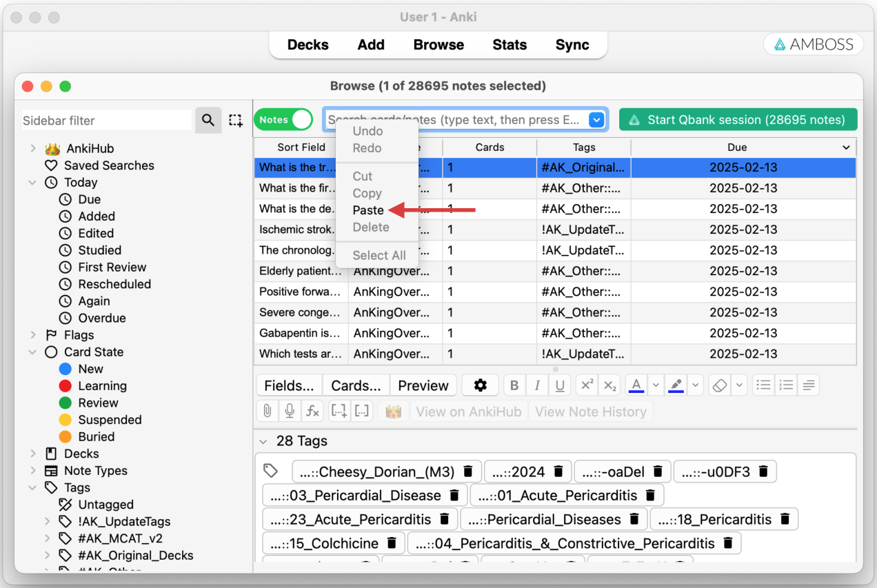This screenshot has height=588, width=877.
Task: Open text color options dropdown arrow
Action: click(656, 385)
